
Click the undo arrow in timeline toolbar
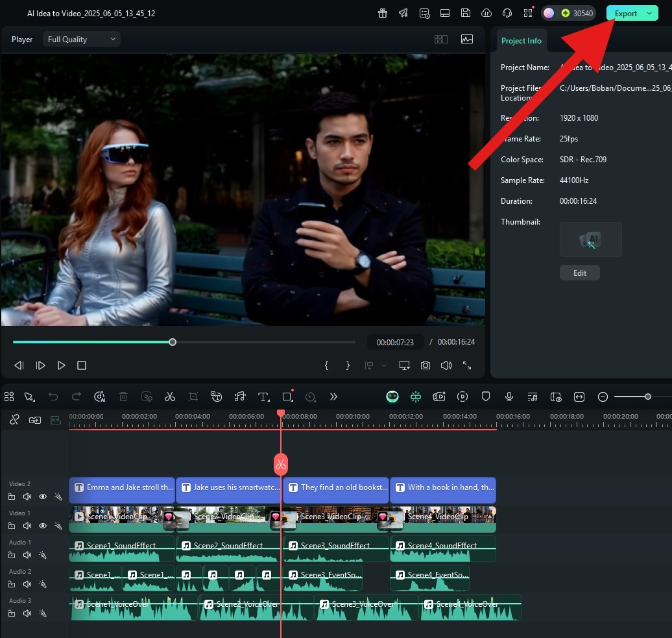(53, 397)
